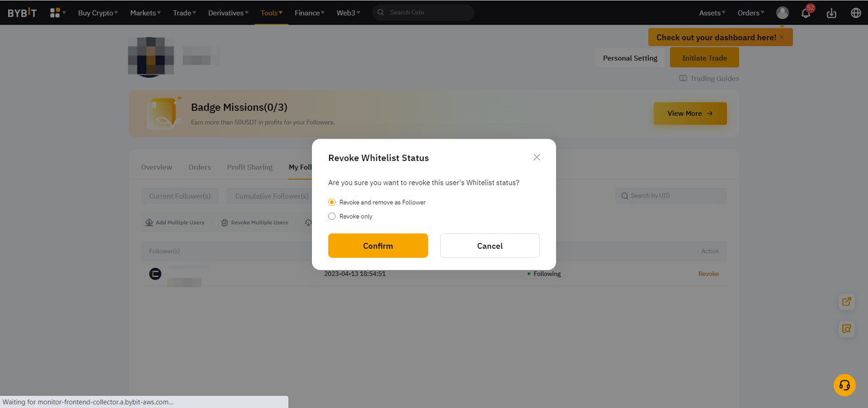Close the Revoke Whitelist Status dialog

(536, 157)
